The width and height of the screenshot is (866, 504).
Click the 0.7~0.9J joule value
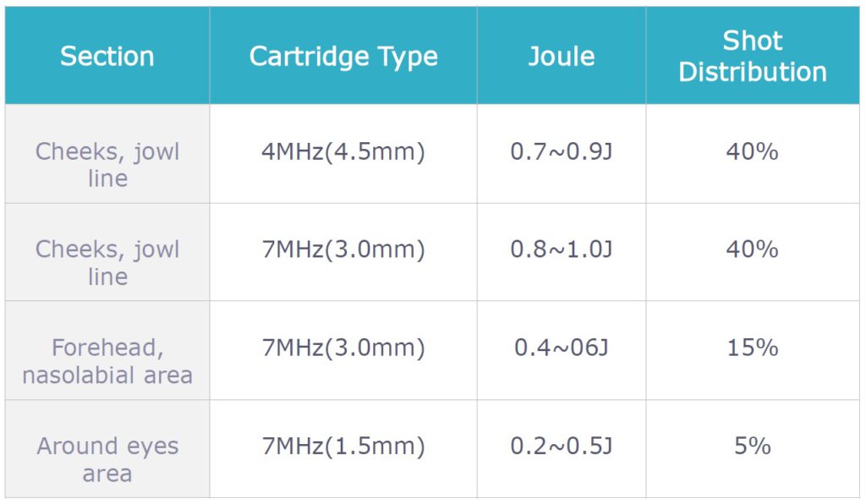[x=562, y=152]
